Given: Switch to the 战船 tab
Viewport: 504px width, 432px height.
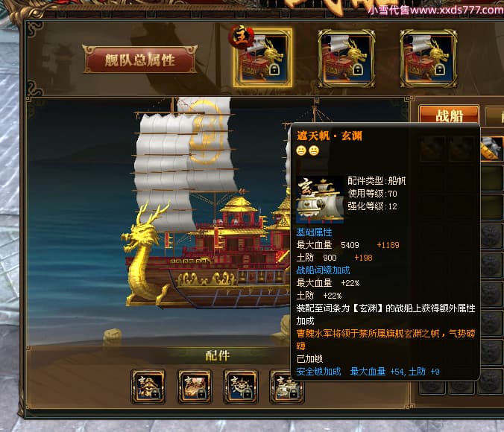Looking at the screenshot, I should pos(449,115).
